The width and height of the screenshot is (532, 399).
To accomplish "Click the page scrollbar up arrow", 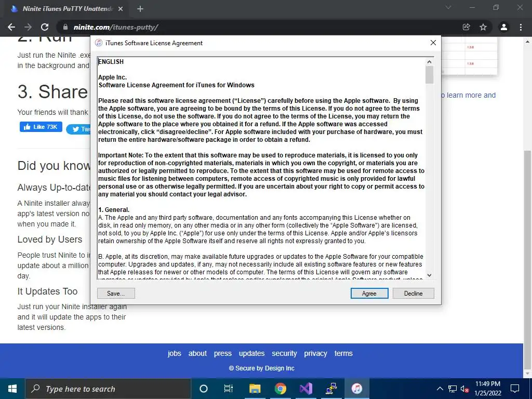I will [528, 42].
